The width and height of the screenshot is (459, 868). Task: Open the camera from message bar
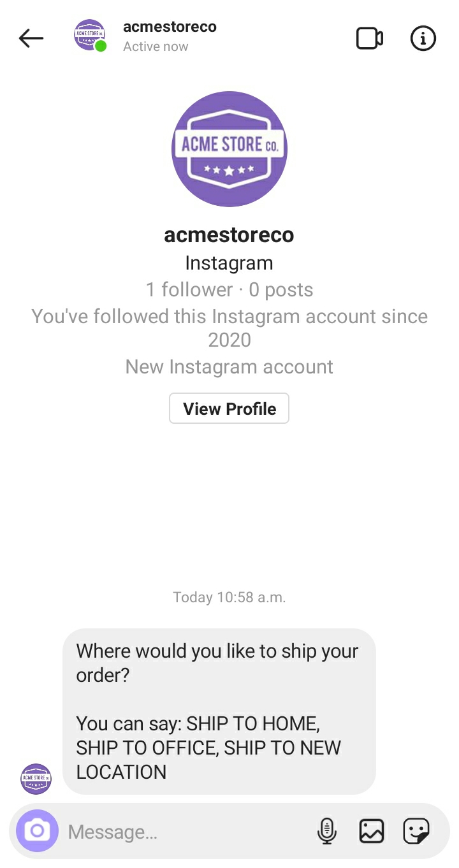37,831
